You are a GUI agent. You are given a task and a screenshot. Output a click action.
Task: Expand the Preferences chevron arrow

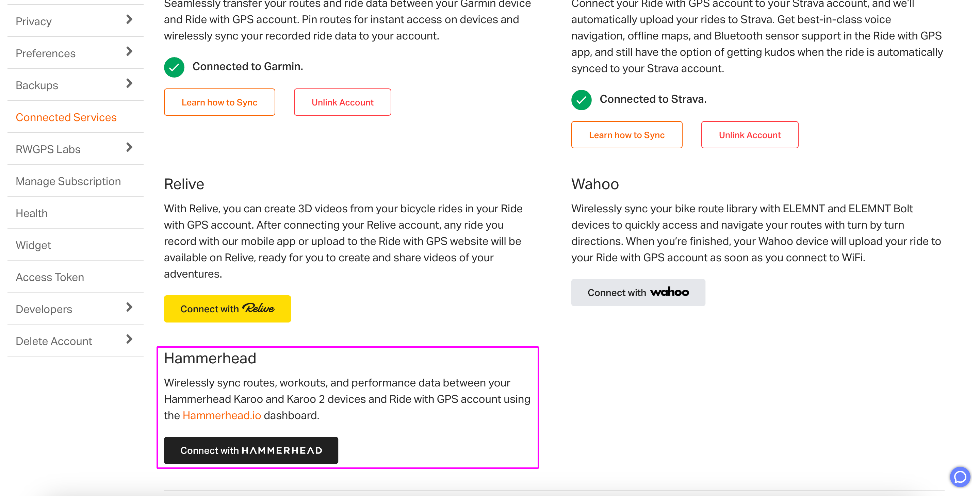tap(129, 51)
